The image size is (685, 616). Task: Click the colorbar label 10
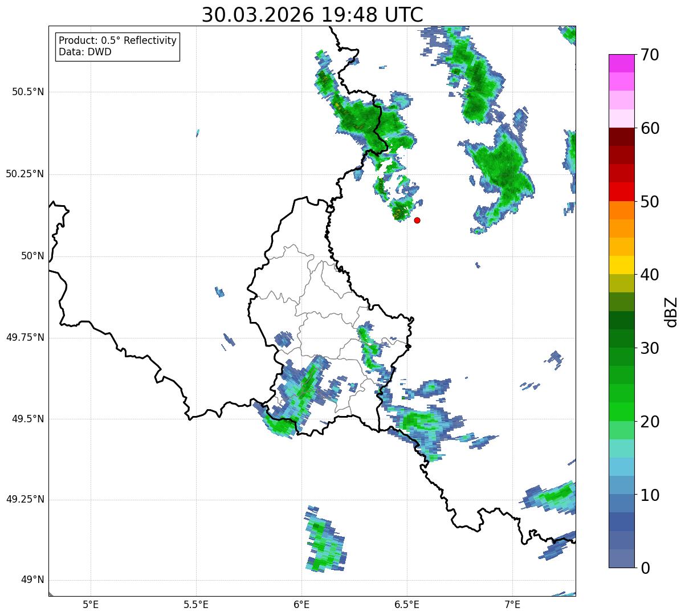click(649, 495)
